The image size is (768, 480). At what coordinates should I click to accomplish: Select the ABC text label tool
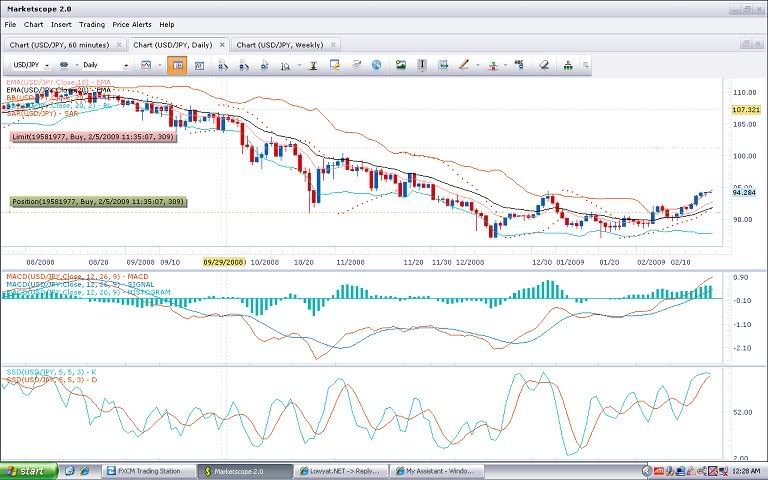click(x=518, y=65)
